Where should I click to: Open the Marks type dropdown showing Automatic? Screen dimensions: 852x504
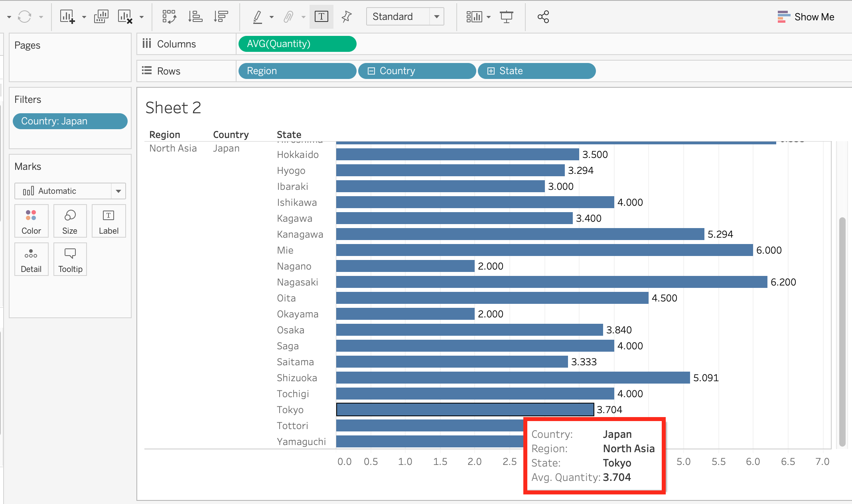tap(118, 191)
